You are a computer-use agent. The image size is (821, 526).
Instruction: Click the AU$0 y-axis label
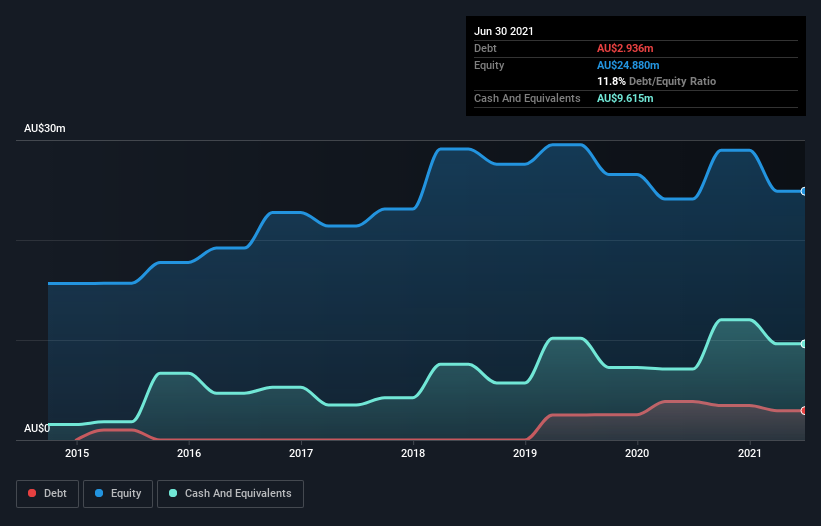point(37,428)
